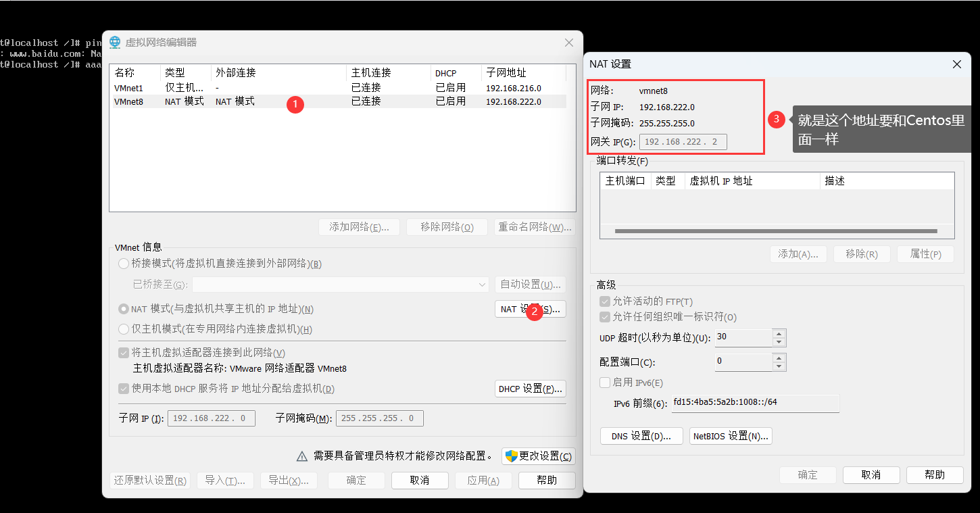Click 虚拟机 IP 地址 column header
The width and height of the screenshot is (980, 513).
tap(752, 181)
